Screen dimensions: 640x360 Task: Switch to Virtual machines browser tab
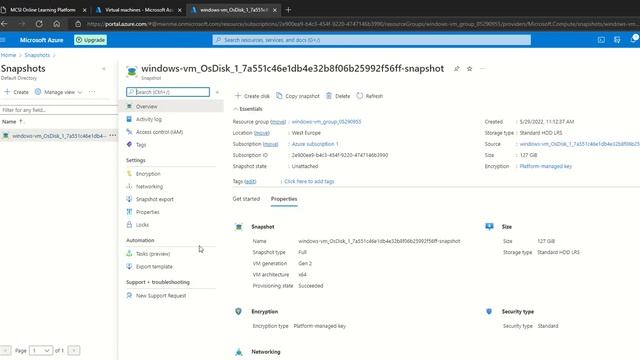(x=139, y=10)
